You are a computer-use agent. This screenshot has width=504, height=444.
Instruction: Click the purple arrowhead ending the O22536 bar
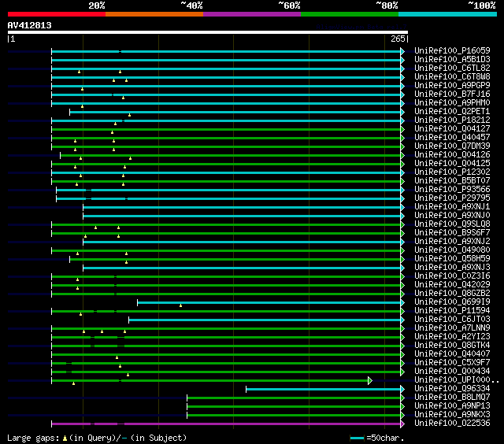click(402, 424)
